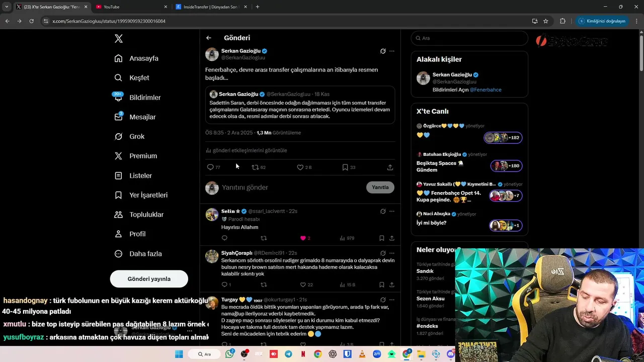The image size is (644, 362).
Task: Open extensions puzzle icon
Action: click(562, 21)
